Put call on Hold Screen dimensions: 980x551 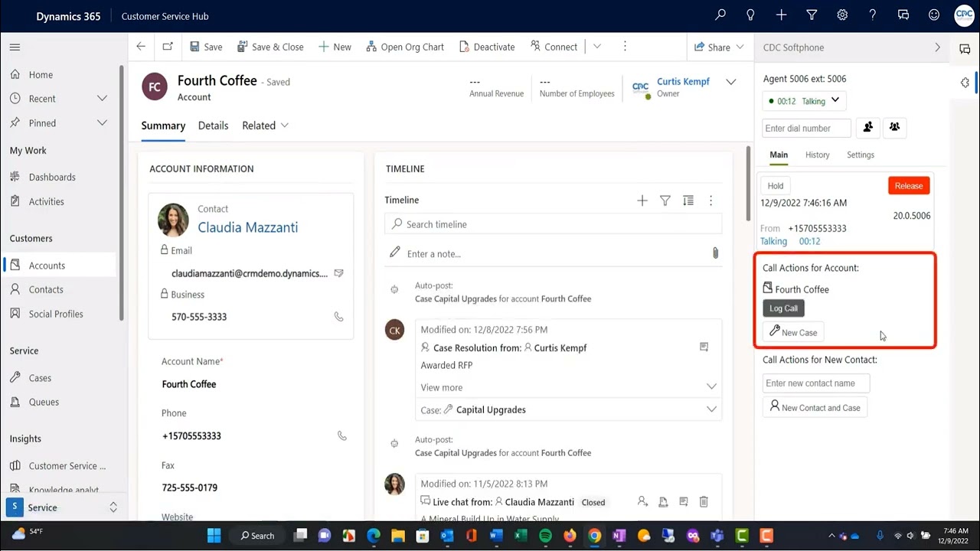pos(776,186)
